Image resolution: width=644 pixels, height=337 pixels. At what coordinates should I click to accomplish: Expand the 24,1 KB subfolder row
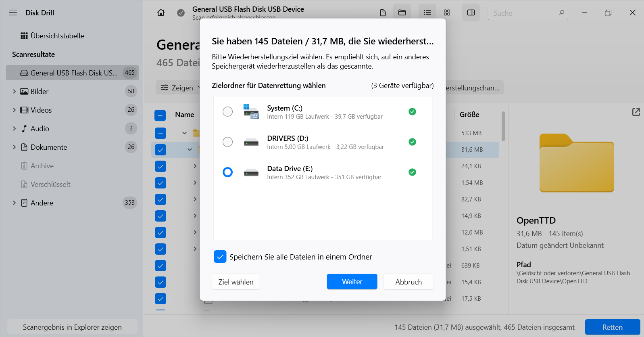coord(195,166)
